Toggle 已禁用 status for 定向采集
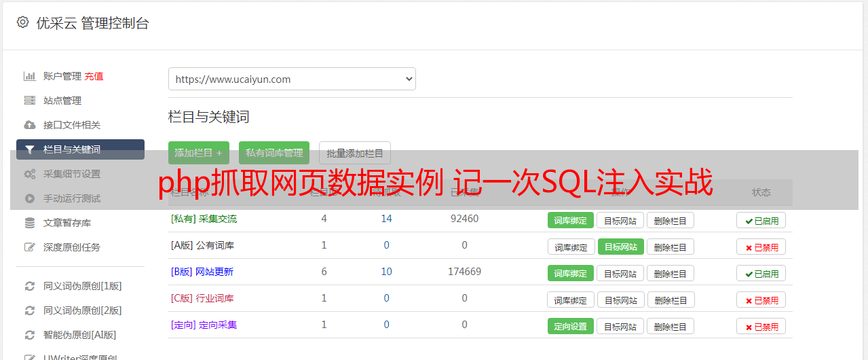The height and width of the screenshot is (360, 868). pos(761,326)
